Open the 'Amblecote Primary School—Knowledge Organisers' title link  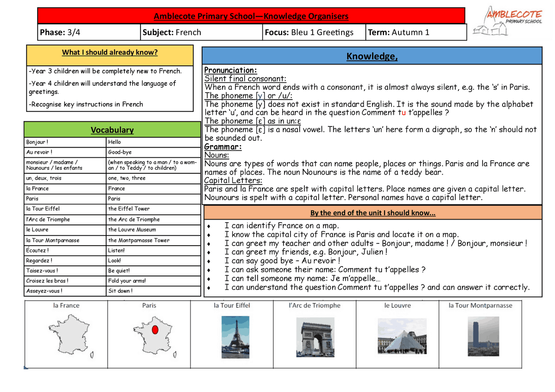[x=251, y=16]
